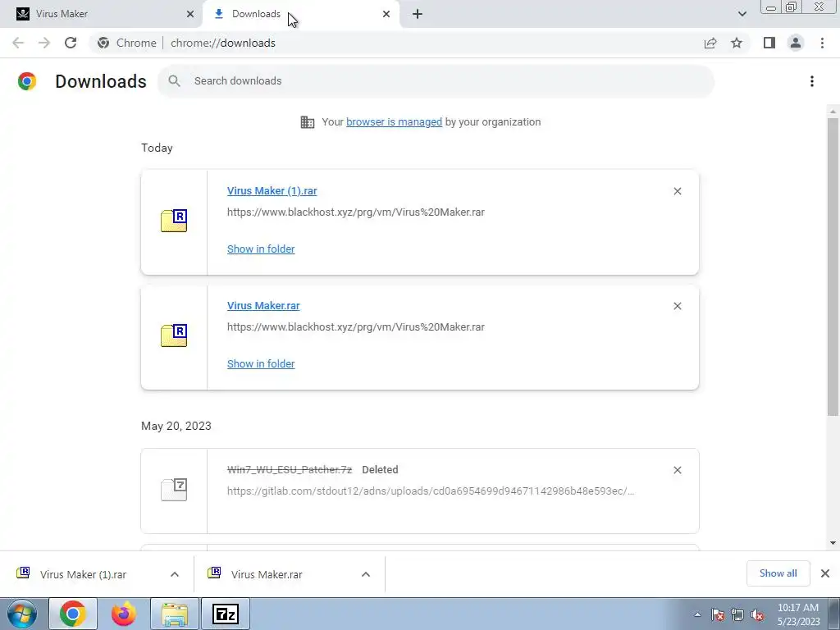Click the muted volume tray icon

[x=757, y=614]
